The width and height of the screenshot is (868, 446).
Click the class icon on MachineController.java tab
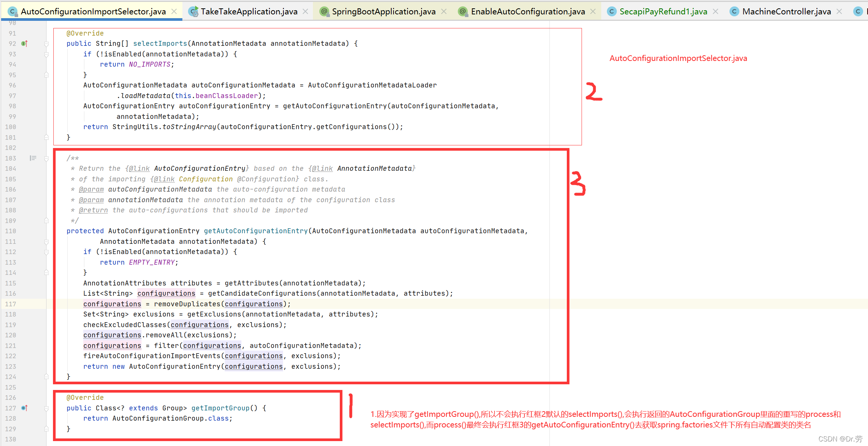pyautogui.click(x=734, y=11)
